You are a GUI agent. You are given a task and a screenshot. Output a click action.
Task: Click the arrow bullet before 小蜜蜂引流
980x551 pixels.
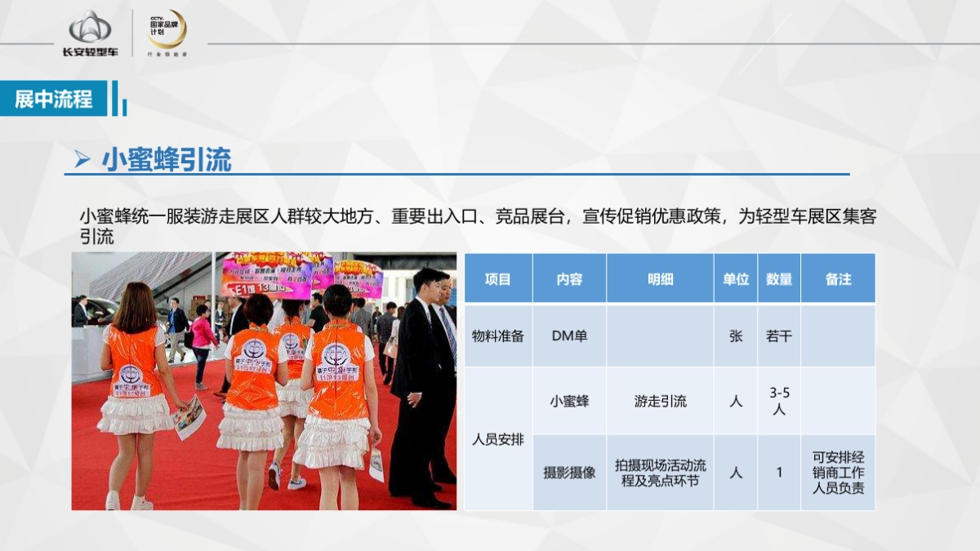coord(82,159)
